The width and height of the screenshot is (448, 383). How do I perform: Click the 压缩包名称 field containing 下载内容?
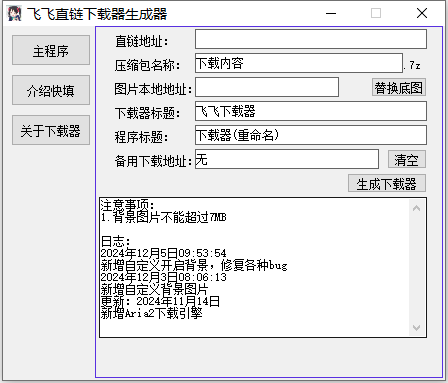pos(299,63)
